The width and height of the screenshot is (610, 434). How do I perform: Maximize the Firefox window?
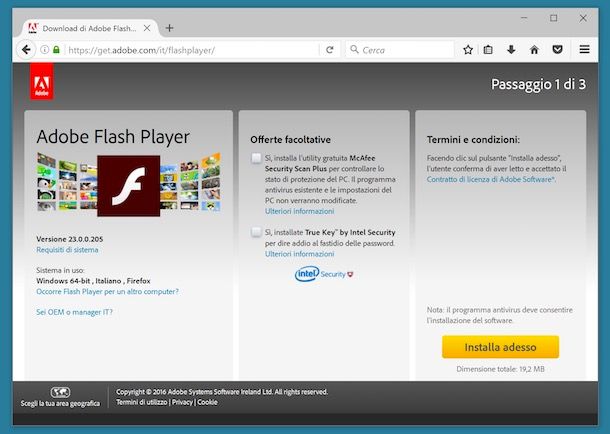554,18
